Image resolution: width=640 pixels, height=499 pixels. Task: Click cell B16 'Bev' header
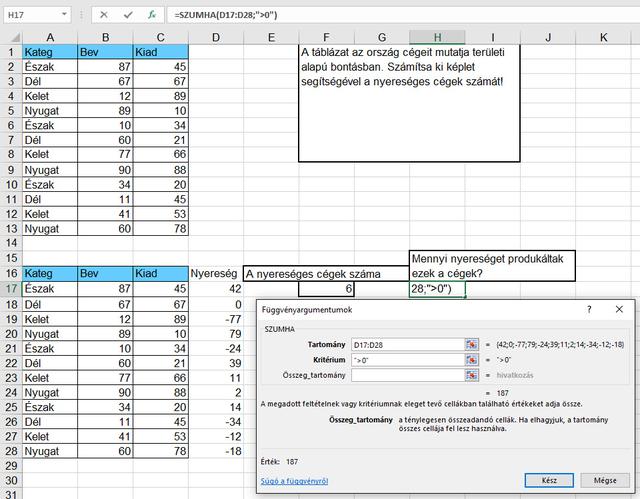(x=105, y=273)
